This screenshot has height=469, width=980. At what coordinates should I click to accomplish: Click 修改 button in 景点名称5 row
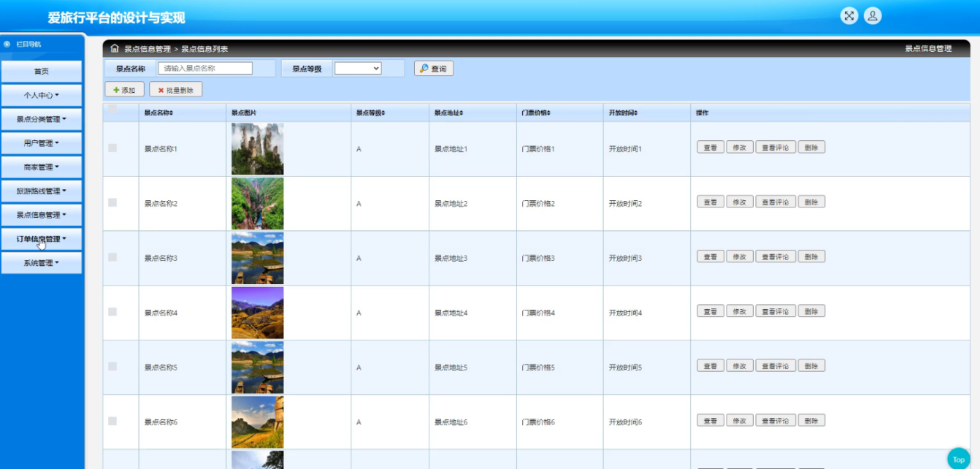click(x=739, y=366)
